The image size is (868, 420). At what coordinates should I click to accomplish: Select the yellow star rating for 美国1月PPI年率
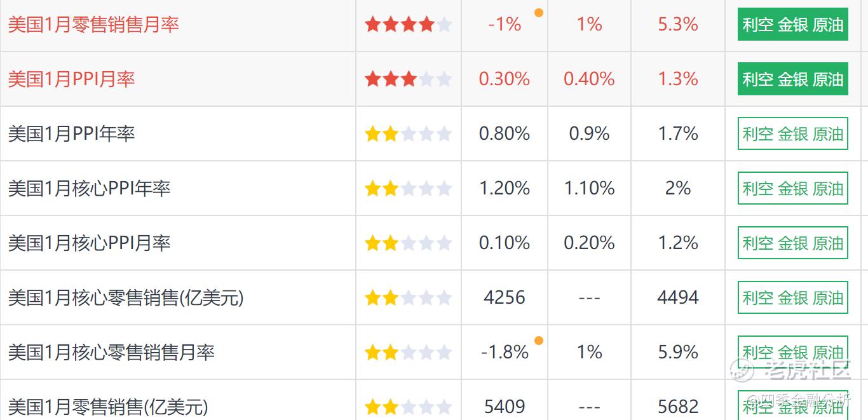pos(408,134)
